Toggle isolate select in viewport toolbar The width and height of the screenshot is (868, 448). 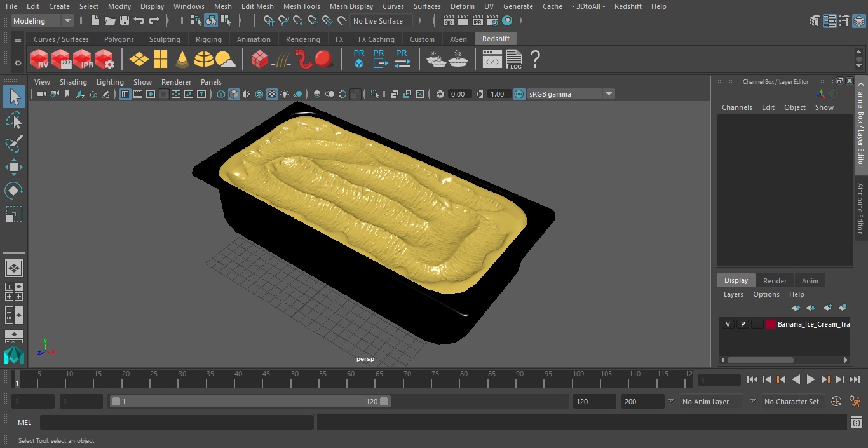(x=375, y=94)
